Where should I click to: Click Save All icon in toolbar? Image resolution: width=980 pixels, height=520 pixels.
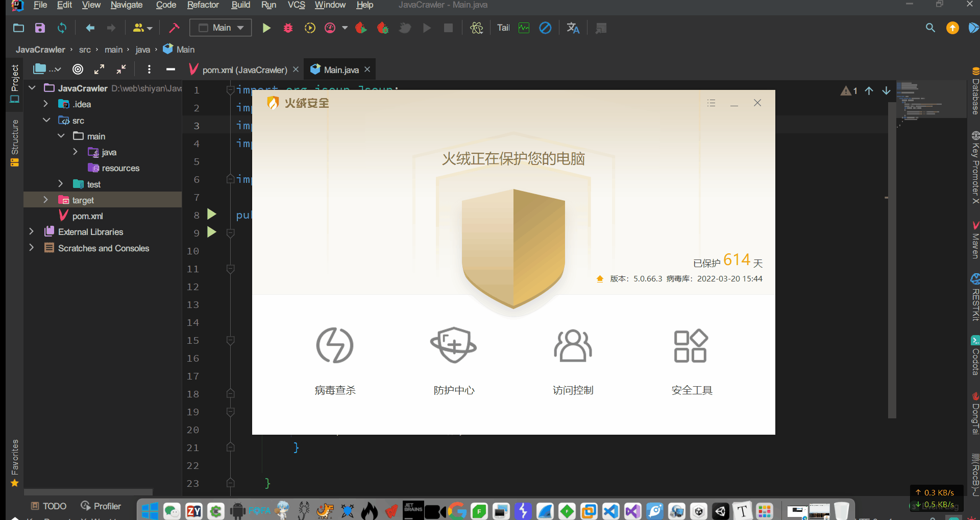pos(40,28)
